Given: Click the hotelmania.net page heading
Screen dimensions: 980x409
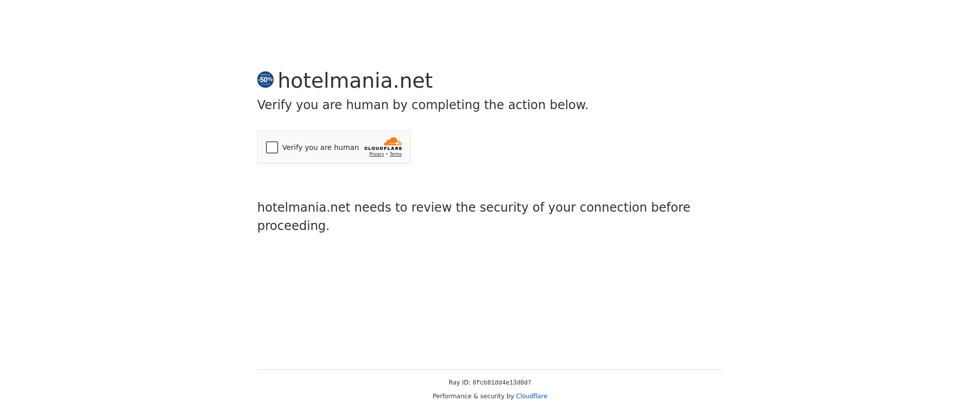Looking at the screenshot, I should tap(355, 81).
